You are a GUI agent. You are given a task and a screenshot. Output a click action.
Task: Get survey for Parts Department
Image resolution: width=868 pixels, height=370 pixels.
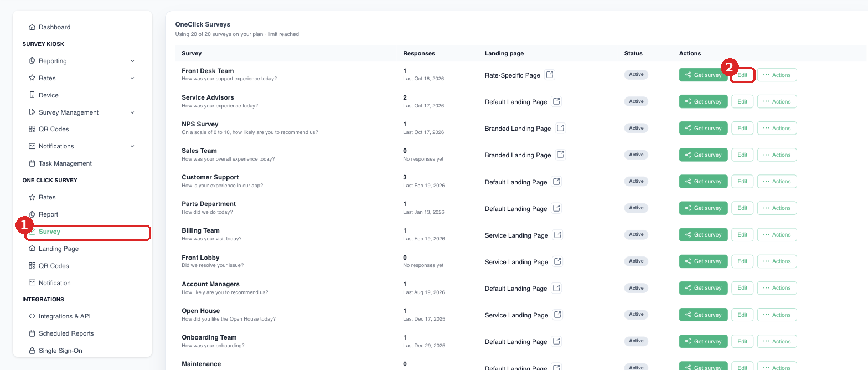pos(703,208)
